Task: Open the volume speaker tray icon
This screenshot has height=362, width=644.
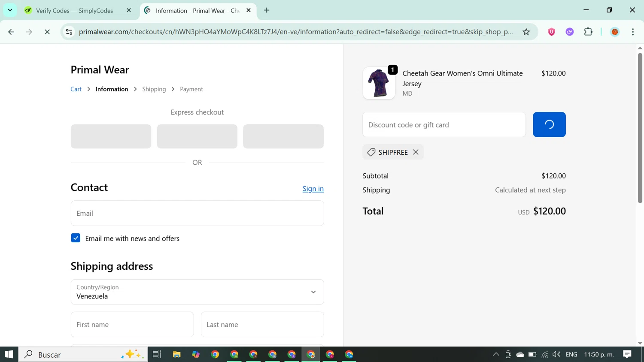Action: pos(556,354)
